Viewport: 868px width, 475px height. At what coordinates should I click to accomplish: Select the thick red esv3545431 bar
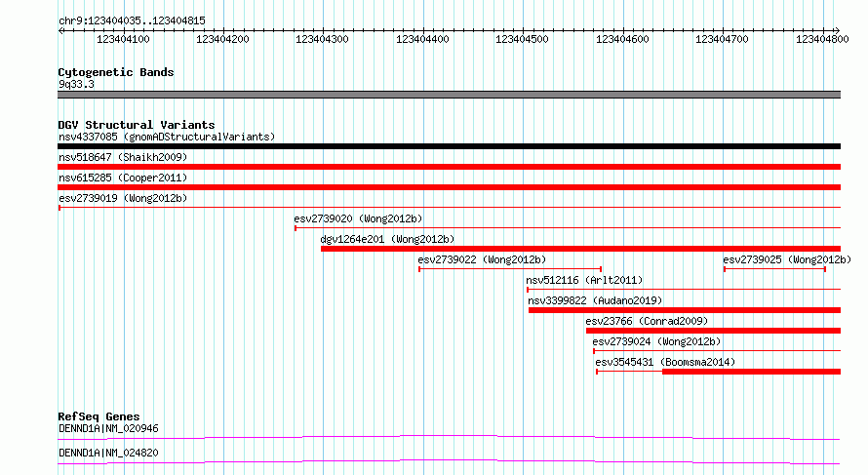pyautogui.click(x=752, y=372)
